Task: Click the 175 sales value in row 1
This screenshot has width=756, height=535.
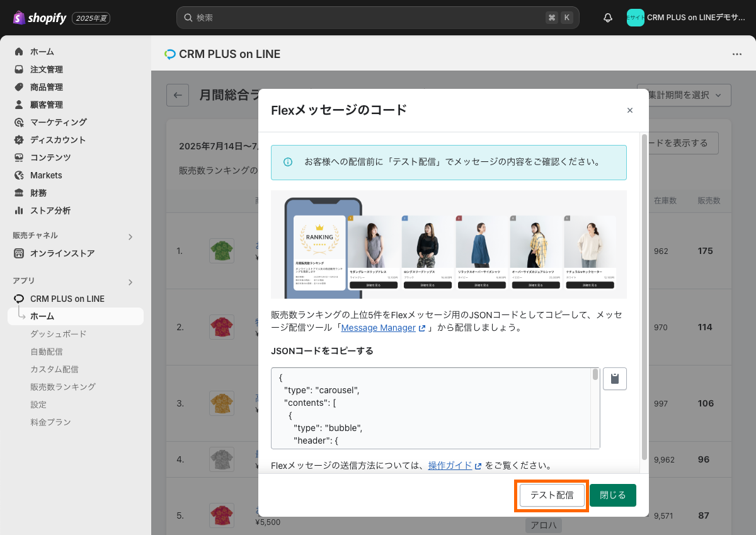Action: [705, 251]
